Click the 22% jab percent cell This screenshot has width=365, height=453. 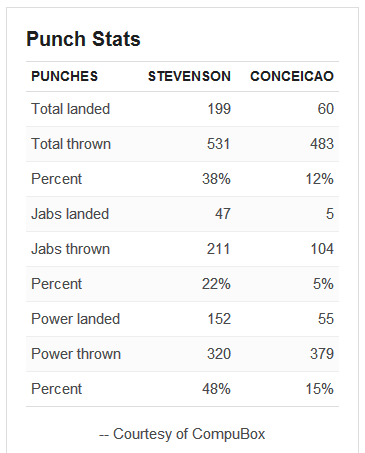click(x=216, y=284)
